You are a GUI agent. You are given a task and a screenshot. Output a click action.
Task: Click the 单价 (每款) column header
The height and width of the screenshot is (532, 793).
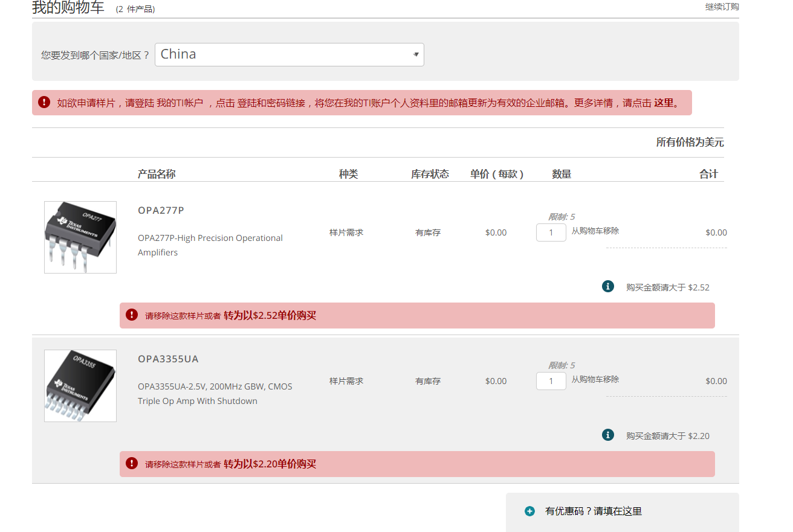coord(497,174)
